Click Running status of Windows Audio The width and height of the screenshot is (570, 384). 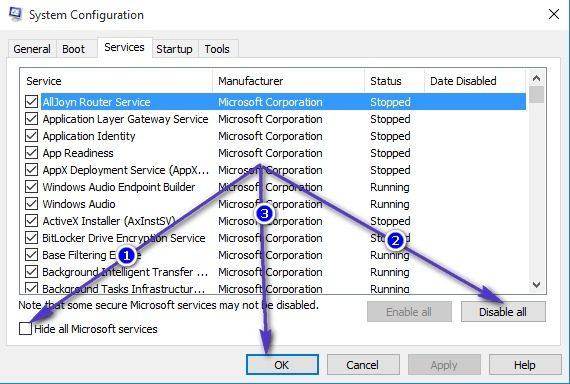coord(390,204)
